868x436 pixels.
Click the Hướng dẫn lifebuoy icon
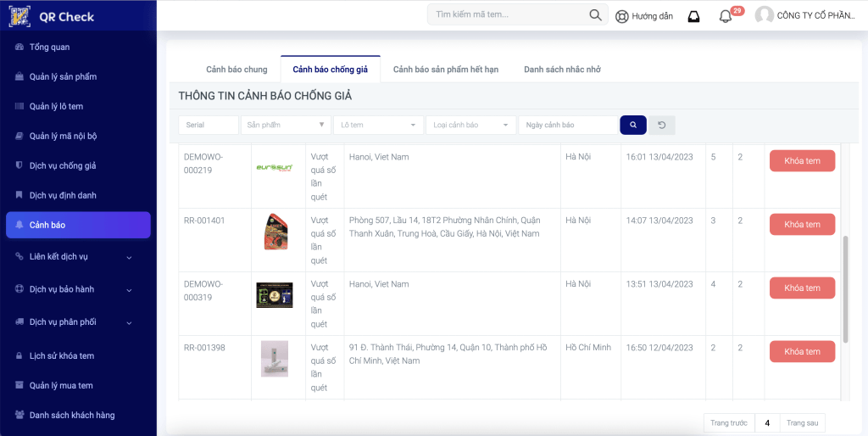[x=621, y=17]
